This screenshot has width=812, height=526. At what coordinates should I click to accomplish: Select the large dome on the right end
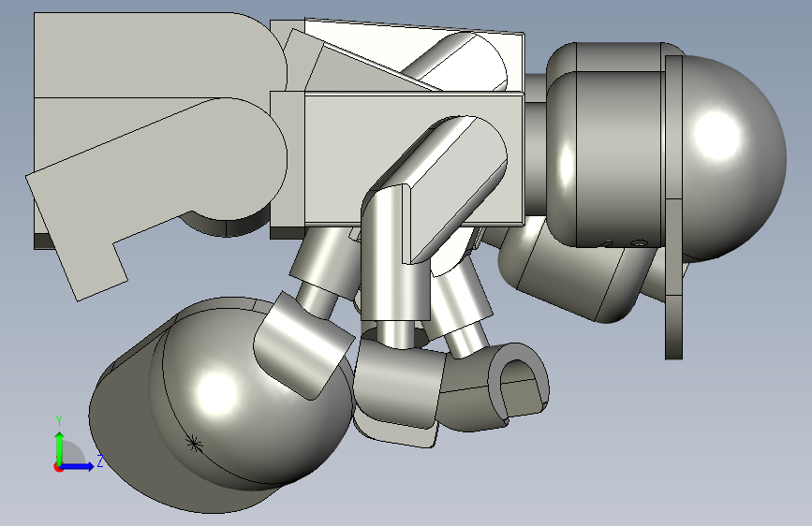coord(734,158)
